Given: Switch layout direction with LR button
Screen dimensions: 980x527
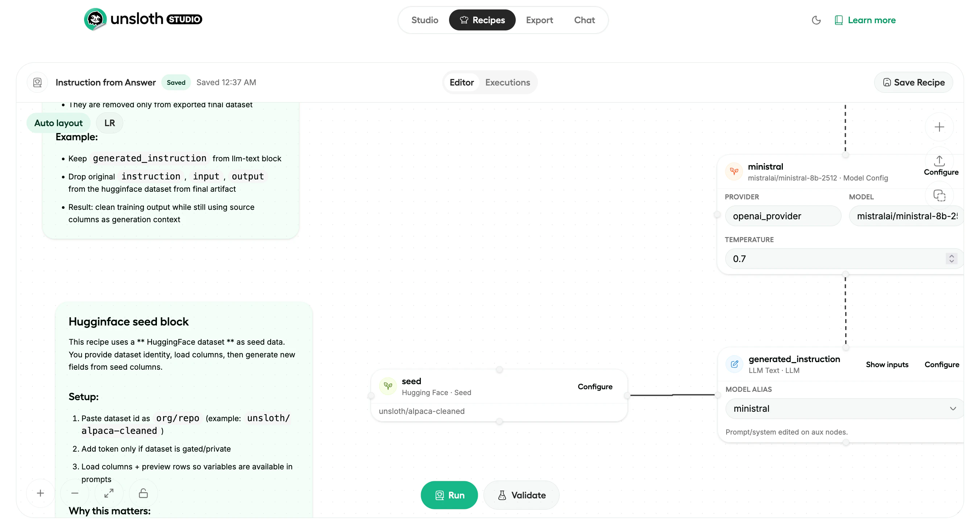Looking at the screenshot, I should [x=109, y=123].
